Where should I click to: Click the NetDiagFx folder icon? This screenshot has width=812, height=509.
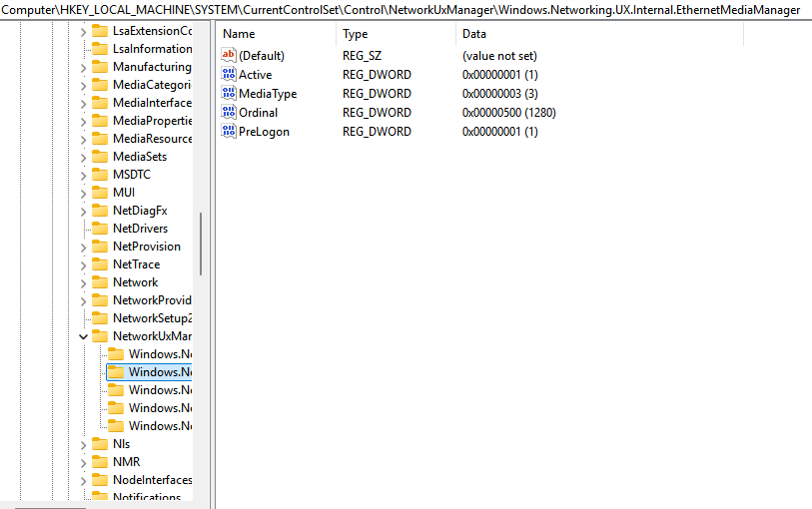(100, 211)
